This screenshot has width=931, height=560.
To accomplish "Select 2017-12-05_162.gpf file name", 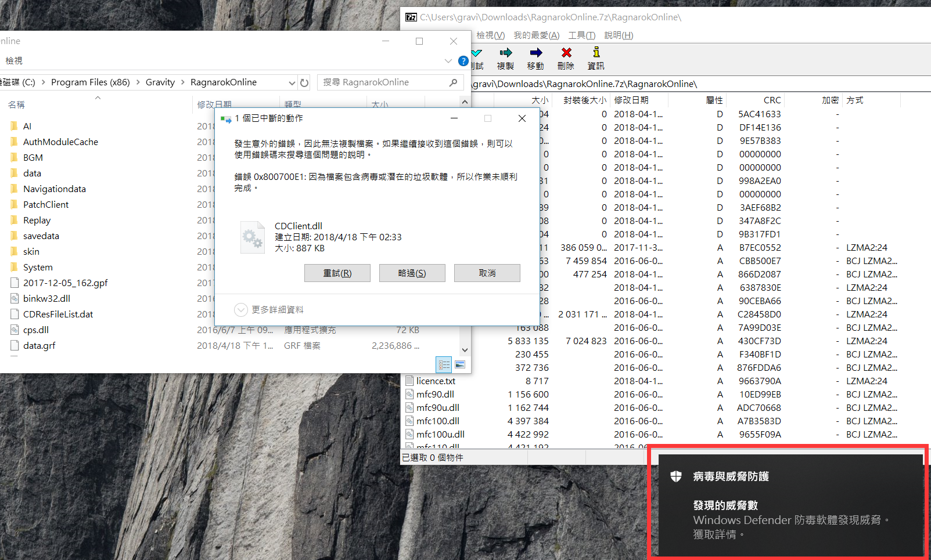I will coord(66,283).
